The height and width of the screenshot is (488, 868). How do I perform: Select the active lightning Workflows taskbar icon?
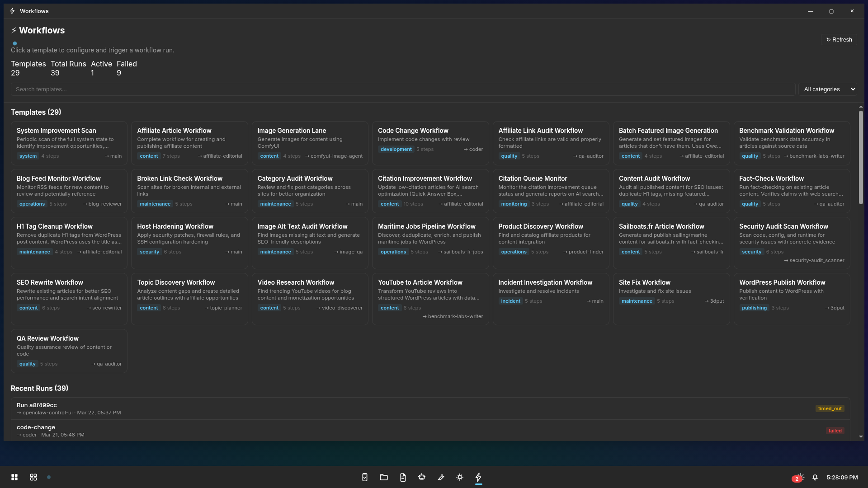(x=479, y=477)
